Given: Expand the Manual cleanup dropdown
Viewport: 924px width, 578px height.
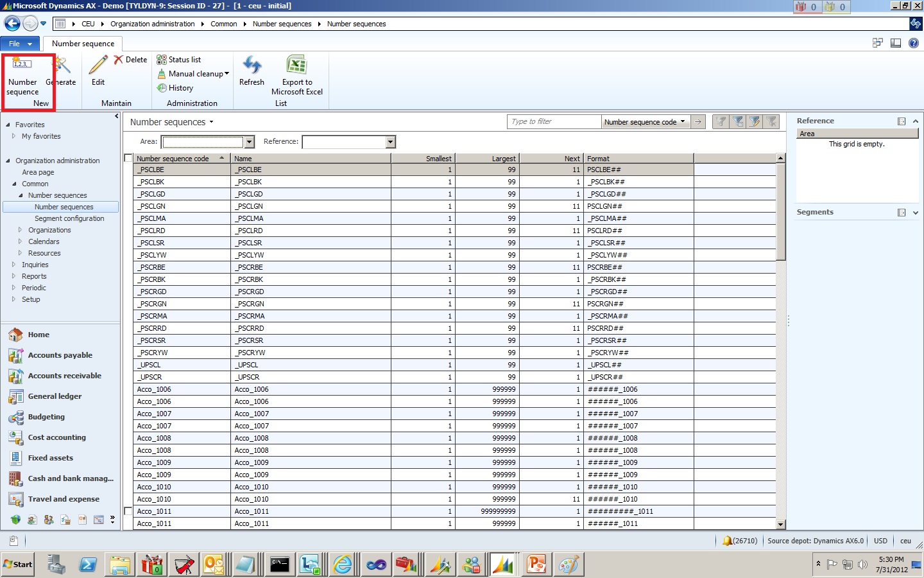Looking at the screenshot, I should 226,73.
